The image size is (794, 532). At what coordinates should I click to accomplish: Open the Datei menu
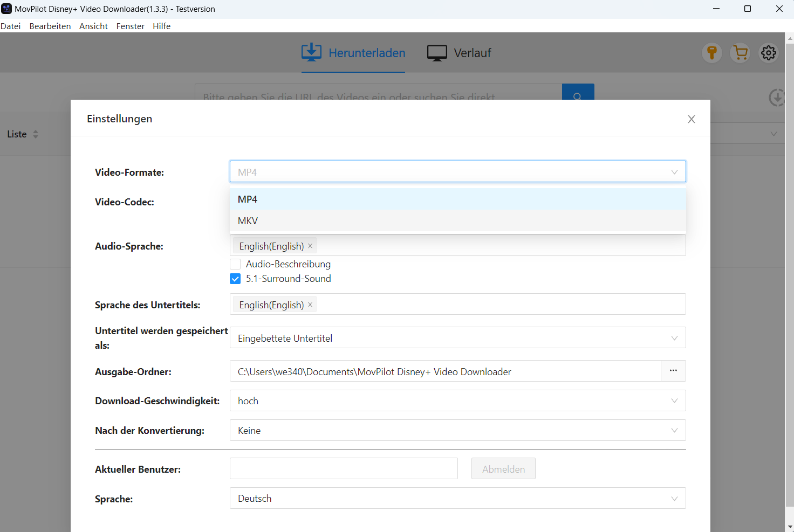point(11,26)
